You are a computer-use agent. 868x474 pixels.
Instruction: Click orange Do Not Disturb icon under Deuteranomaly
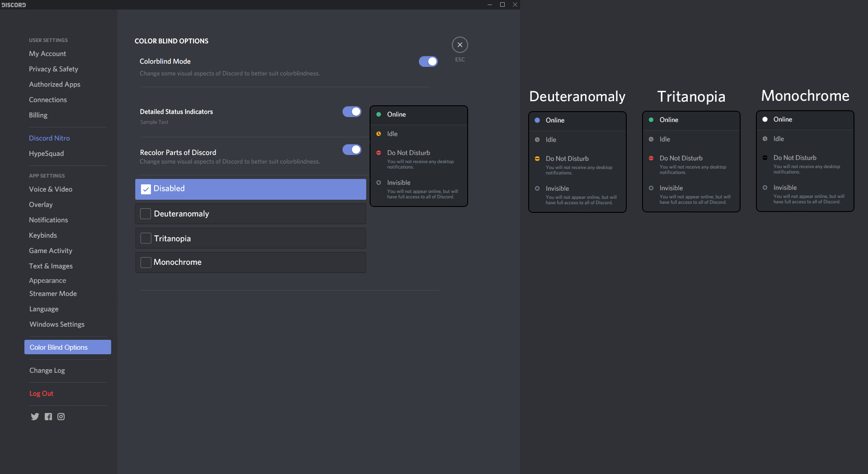click(537, 159)
